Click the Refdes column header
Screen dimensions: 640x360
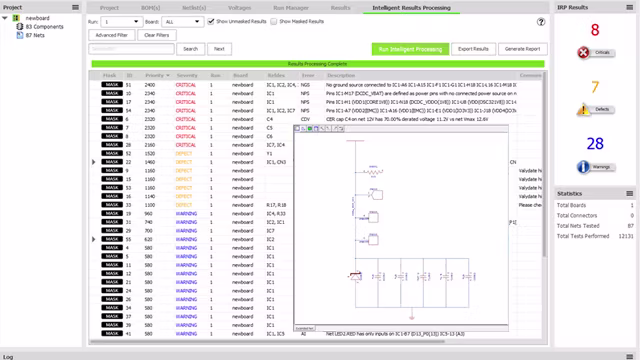276,76
